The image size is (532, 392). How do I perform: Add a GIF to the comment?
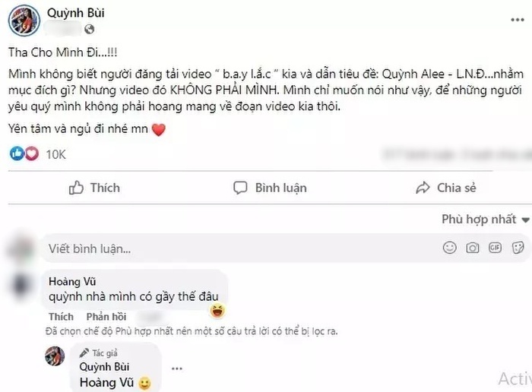point(495,248)
